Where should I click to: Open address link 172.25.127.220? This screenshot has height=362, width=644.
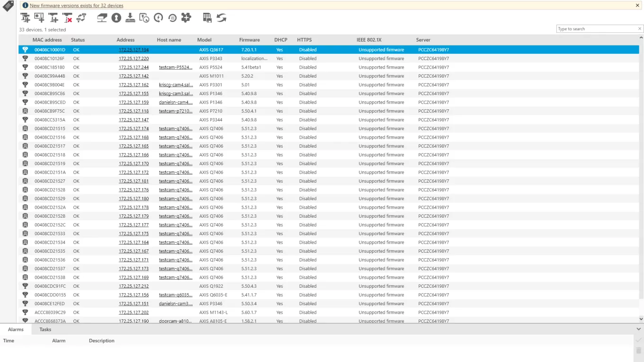pos(134,59)
